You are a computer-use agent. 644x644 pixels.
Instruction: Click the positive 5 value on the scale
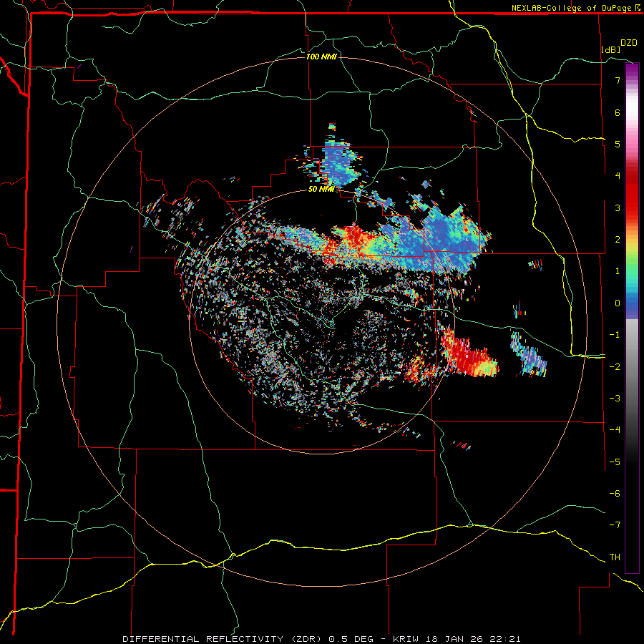point(618,144)
